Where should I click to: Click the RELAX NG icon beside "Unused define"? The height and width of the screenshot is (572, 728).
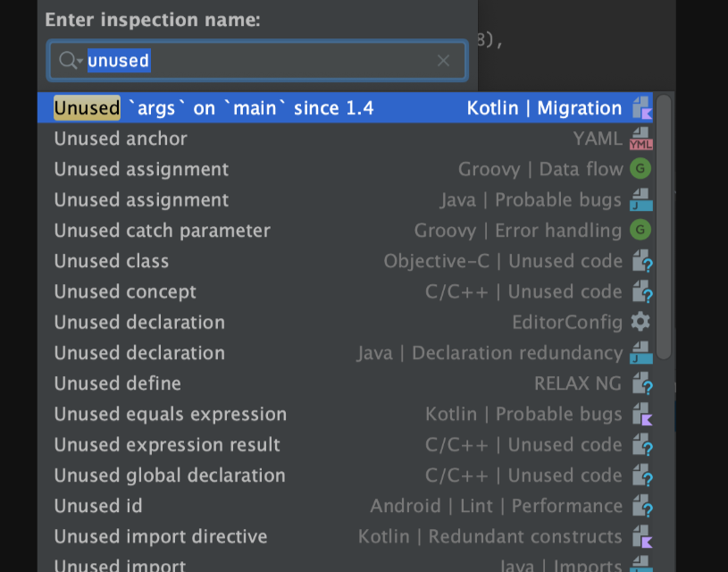click(641, 383)
